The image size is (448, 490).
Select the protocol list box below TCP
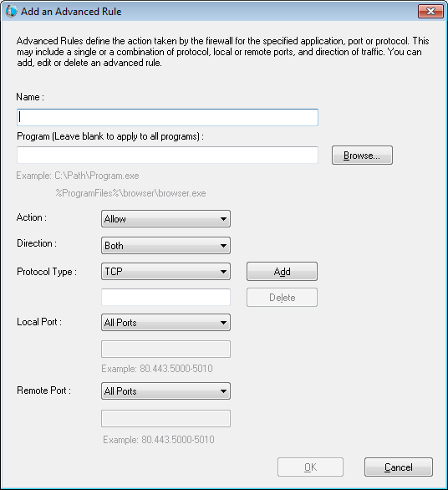click(165, 297)
